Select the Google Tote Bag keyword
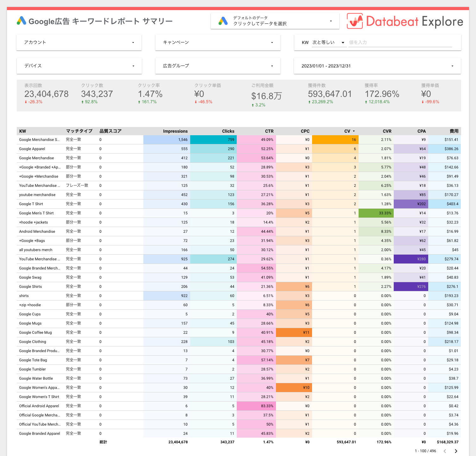 [33, 360]
